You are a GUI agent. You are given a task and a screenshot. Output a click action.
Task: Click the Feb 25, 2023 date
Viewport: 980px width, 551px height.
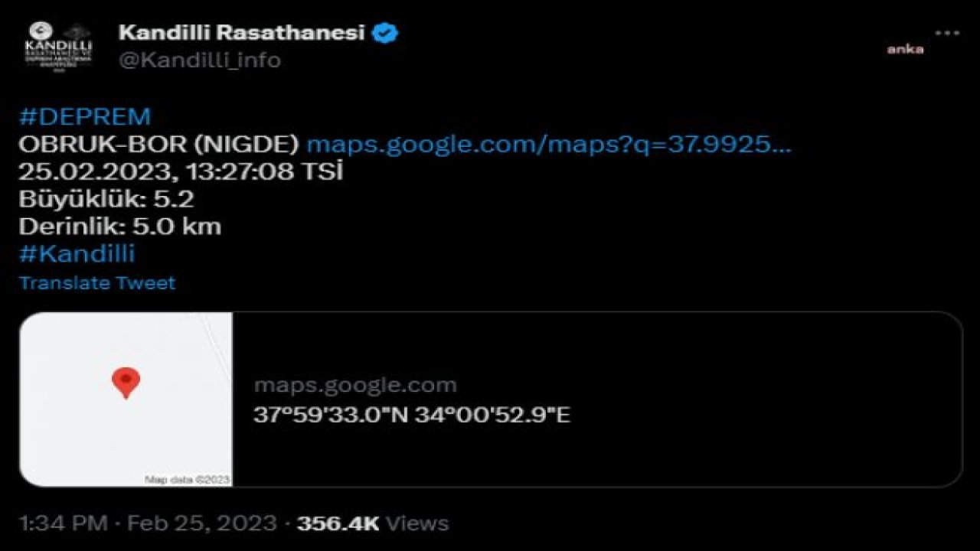[x=201, y=523]
